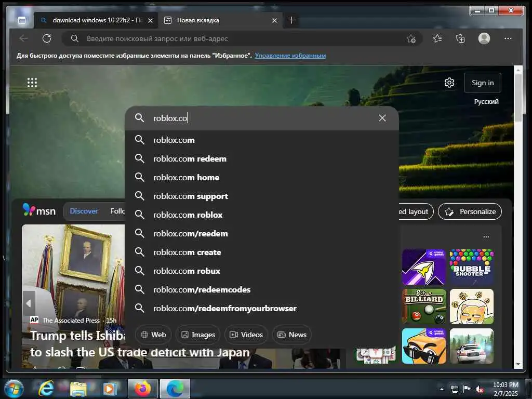The height and width of the screenshot is (399, 532).
Task: Open Windows Media Player taskbar icon
Action: click(x=109, y=389)
